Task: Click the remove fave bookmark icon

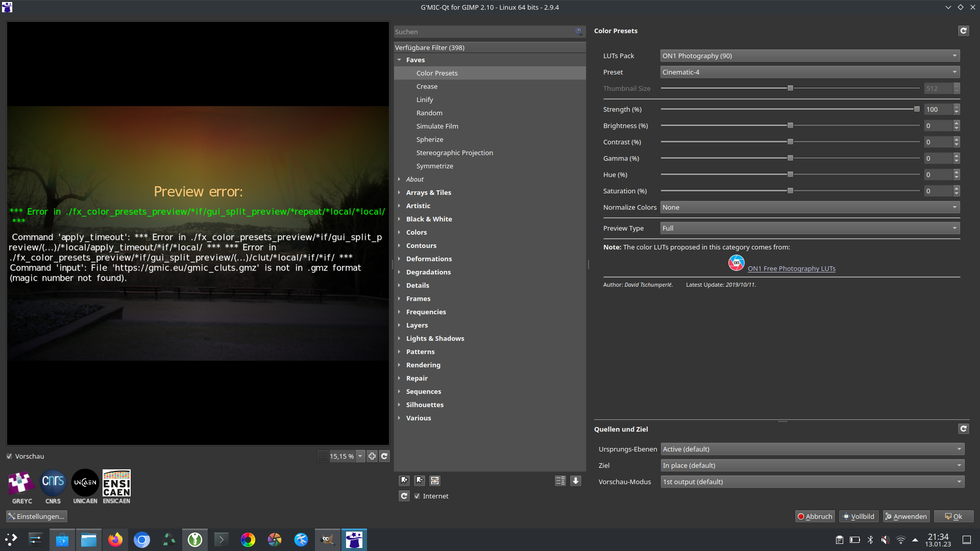Action: click(x=420, y=481)
